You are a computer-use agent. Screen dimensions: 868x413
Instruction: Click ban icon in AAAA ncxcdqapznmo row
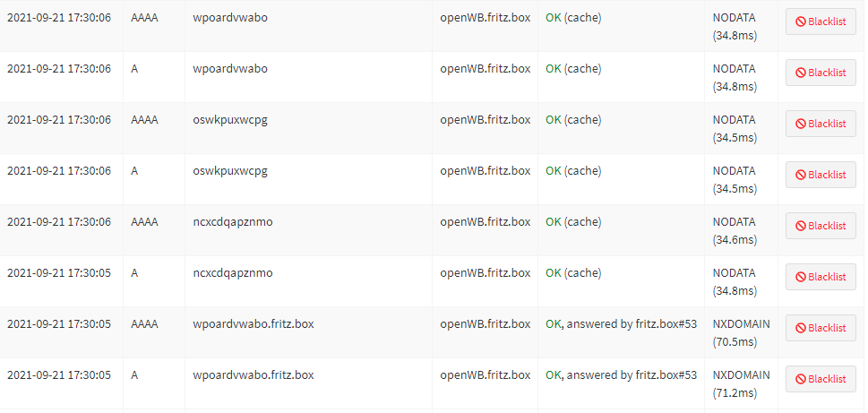click(x=801, y=227)
